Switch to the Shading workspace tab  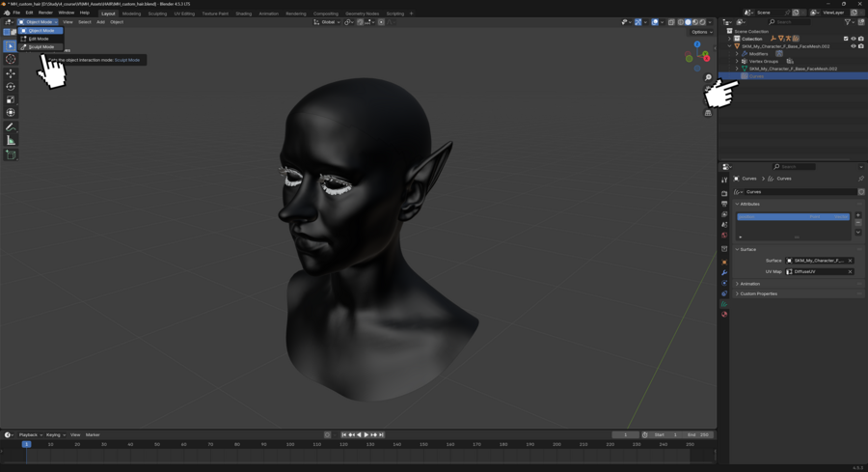(x=243, y=14)
